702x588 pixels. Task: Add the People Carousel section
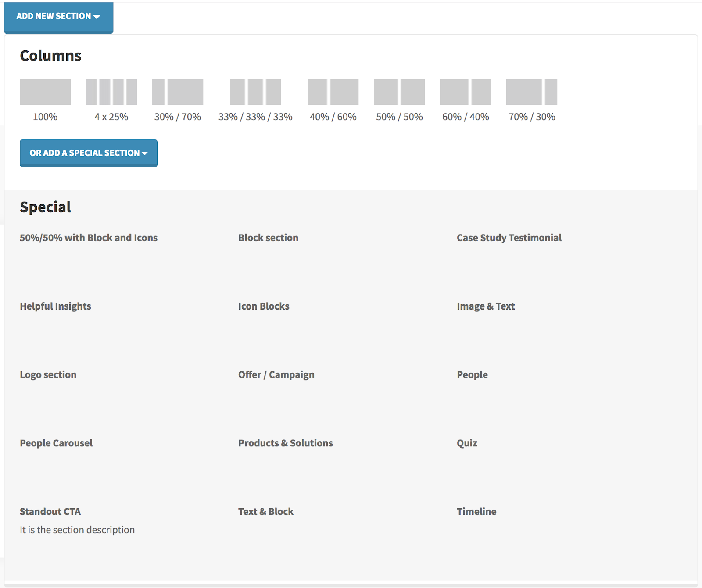pyautogui.click(x=56, y=443)
